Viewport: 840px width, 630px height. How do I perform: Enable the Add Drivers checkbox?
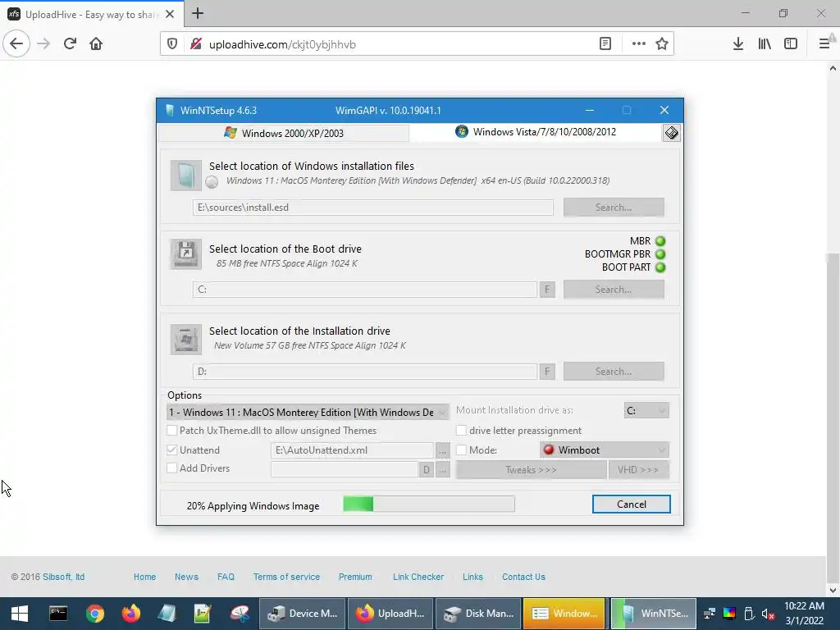pos(172,468)
